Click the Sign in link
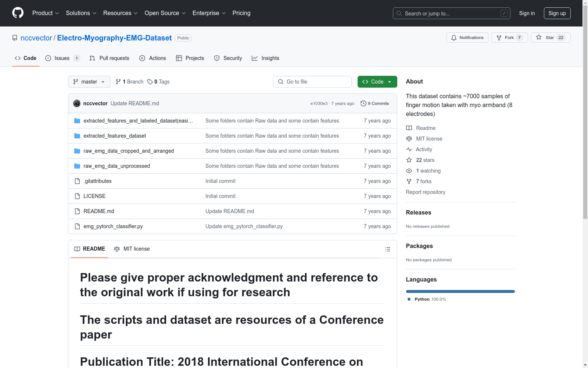Viewport: 588px width, 368px height. coord(527,13)
